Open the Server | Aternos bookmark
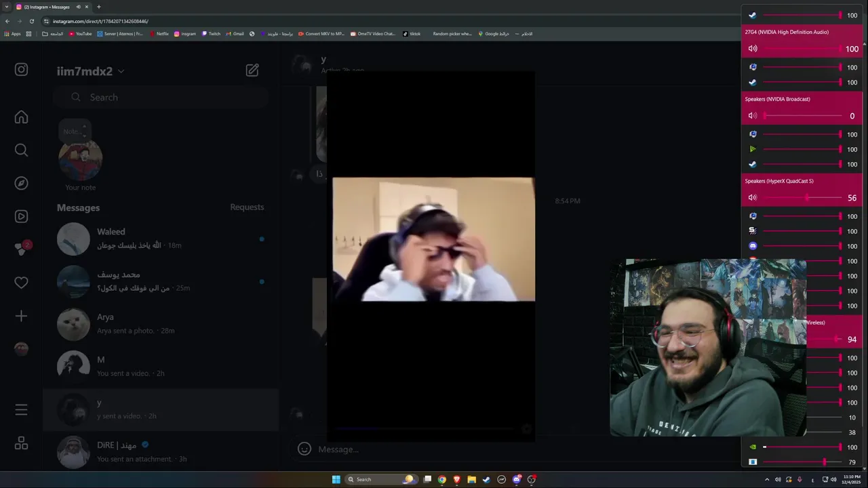Viewport: 868px width, 488px height. [120, 34]
